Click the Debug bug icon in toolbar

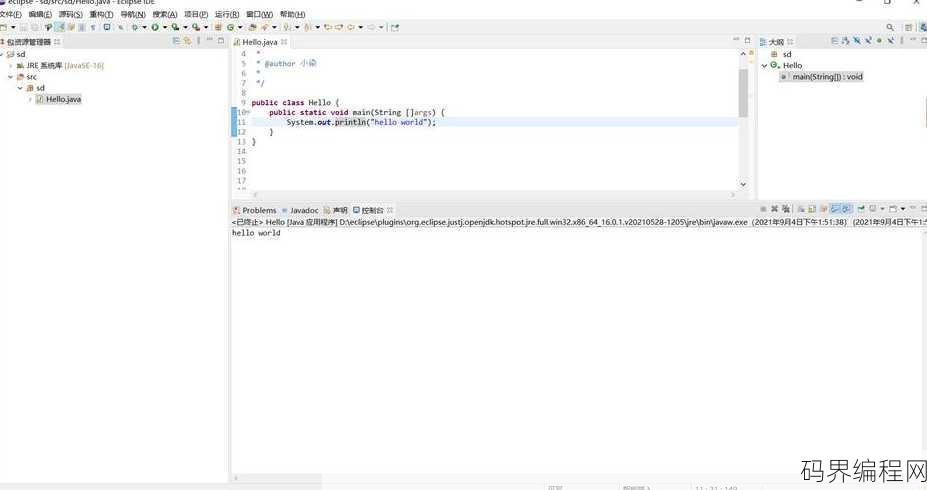[135, 27]
